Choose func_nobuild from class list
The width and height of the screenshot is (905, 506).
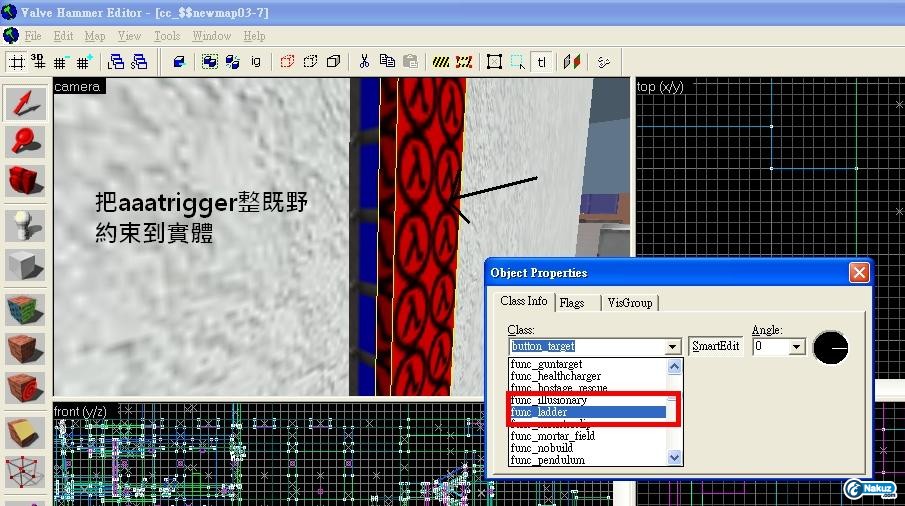click(588, 448)
